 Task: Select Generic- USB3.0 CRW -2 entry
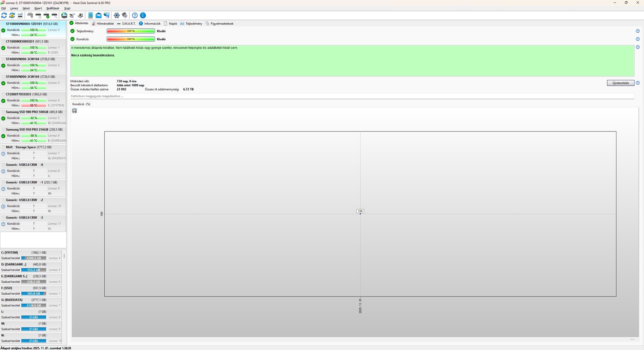coord(33,205)
